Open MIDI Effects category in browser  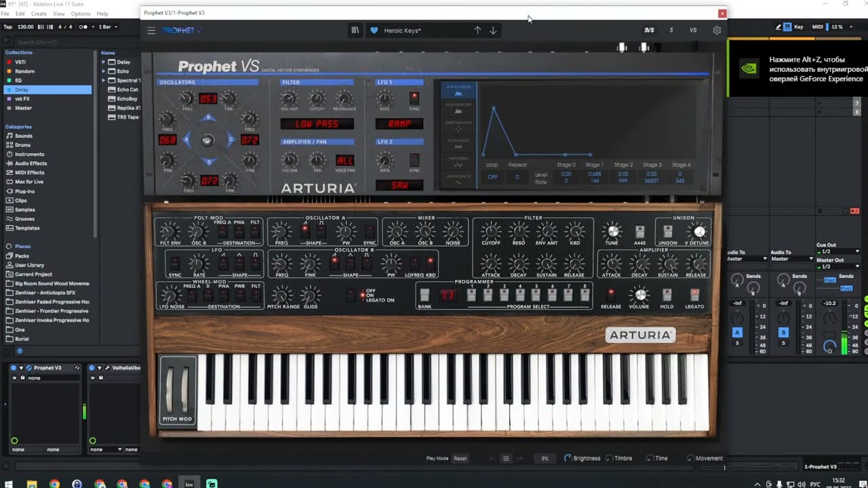[x=29, y=172]
